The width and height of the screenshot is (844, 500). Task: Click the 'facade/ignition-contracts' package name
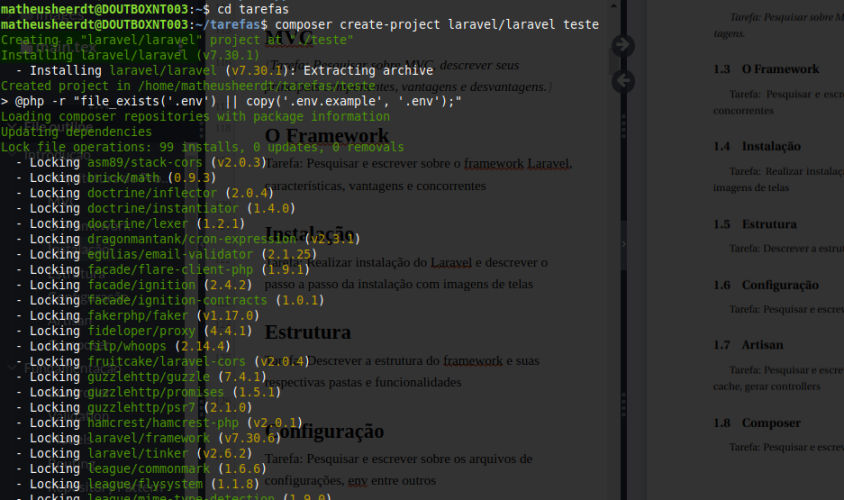(177, 300)
